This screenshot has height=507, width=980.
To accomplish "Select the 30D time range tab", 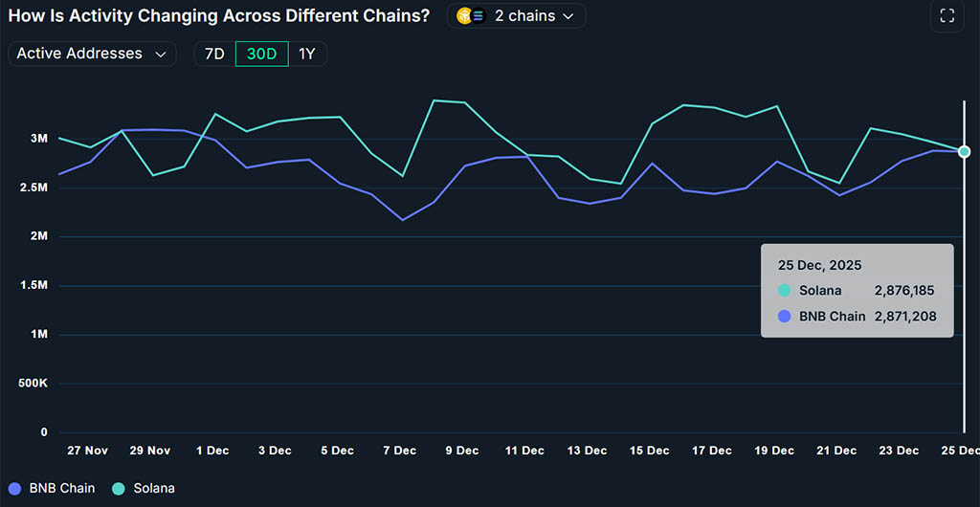I will pos(261,55).
